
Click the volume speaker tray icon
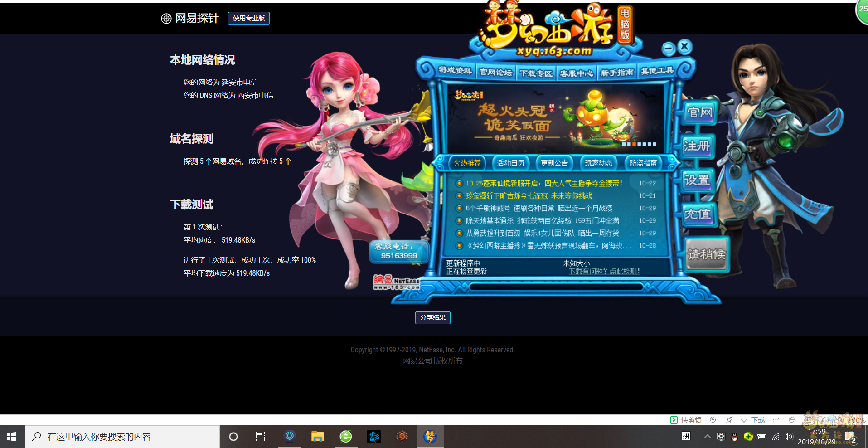pyautogui.click(x=789, y=437)
